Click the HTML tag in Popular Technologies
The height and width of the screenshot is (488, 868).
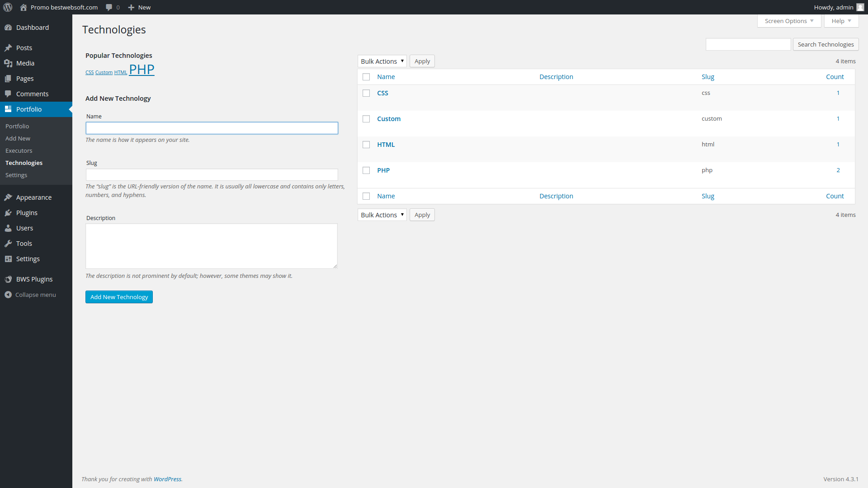pos(121,72)
